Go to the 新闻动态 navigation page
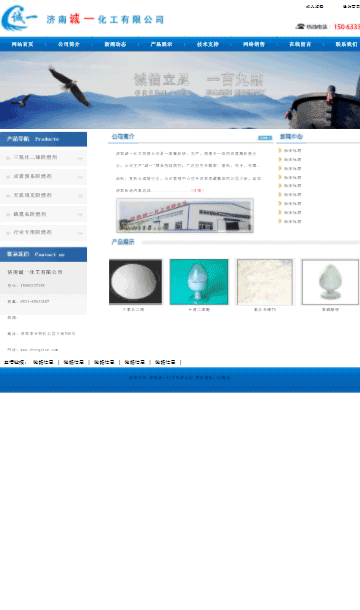The width and height of the screenshot is (360, 610). pos(115,44)
